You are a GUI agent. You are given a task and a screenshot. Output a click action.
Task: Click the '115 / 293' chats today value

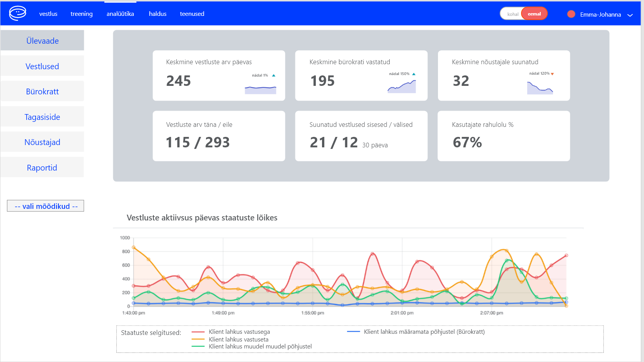click(198, 142)
